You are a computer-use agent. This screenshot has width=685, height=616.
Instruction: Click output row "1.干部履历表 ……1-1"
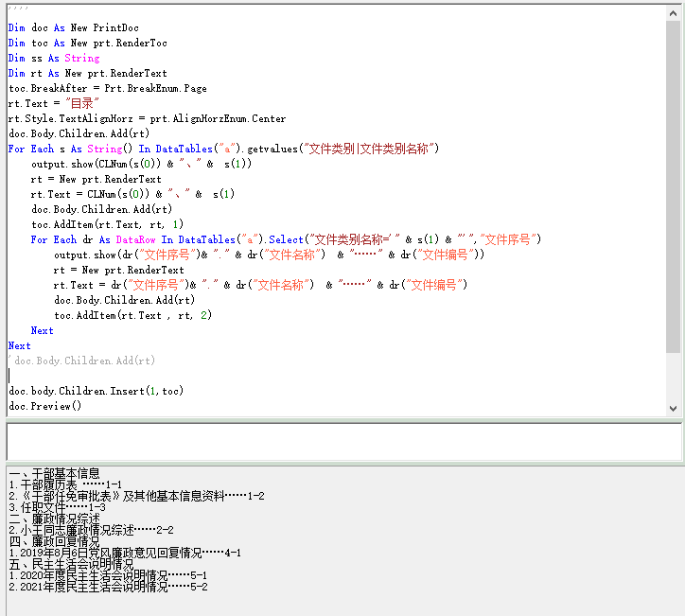(65, 484)
